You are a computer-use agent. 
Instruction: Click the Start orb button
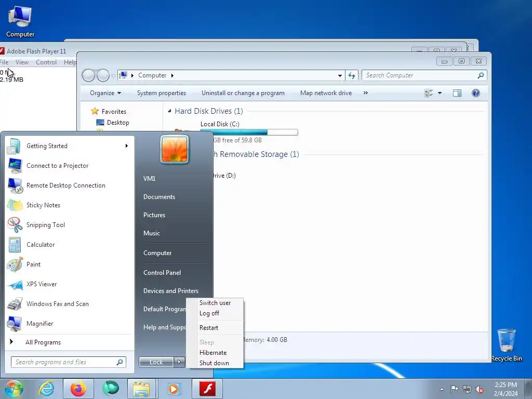(14, 389)
